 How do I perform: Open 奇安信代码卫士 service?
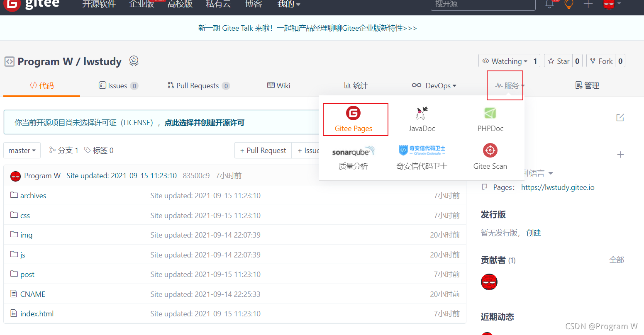422,158
